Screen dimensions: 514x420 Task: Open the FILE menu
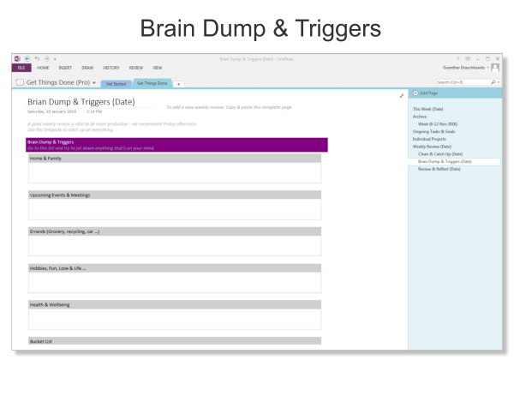click(x=21, y=67)
